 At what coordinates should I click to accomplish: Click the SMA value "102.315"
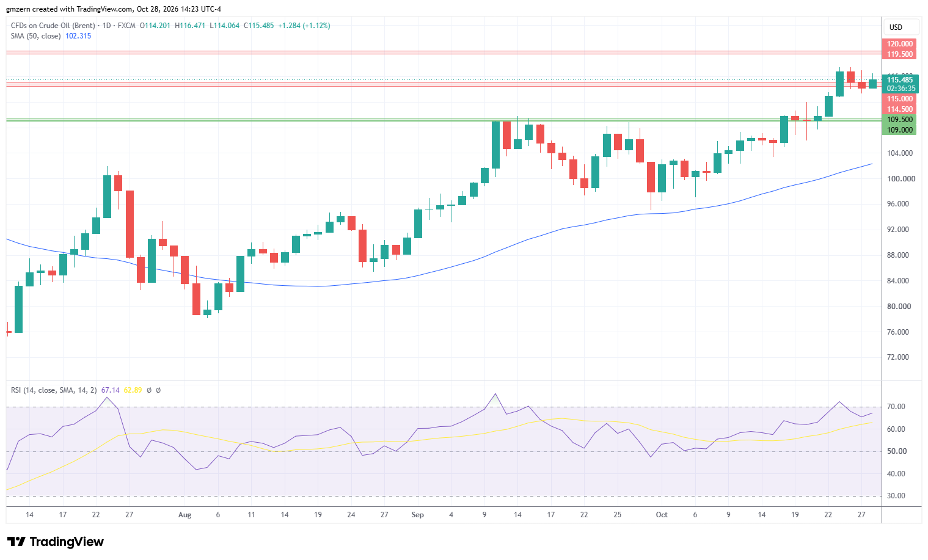[x=78, y=36]
